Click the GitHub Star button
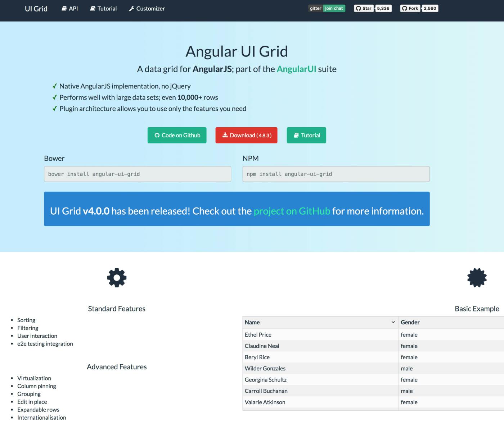504x424 pixels. point(363,8)
